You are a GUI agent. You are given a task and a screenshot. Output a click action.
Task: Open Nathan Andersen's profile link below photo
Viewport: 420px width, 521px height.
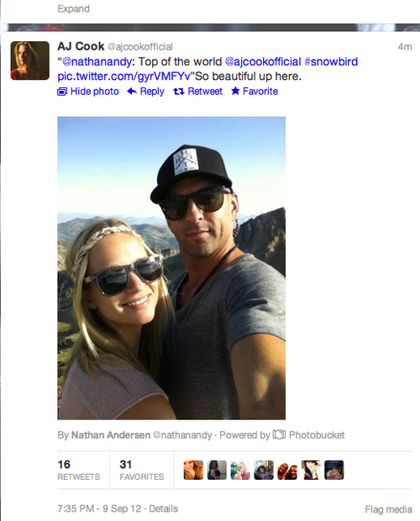click(x=111, y=435)
